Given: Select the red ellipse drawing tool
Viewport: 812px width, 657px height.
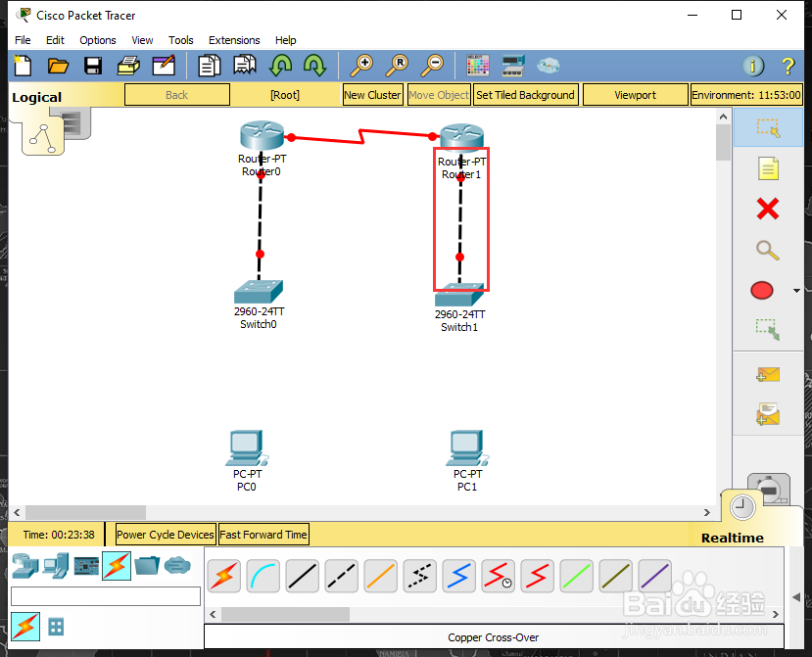Looking at the screenshot, I should pos(762,291).
